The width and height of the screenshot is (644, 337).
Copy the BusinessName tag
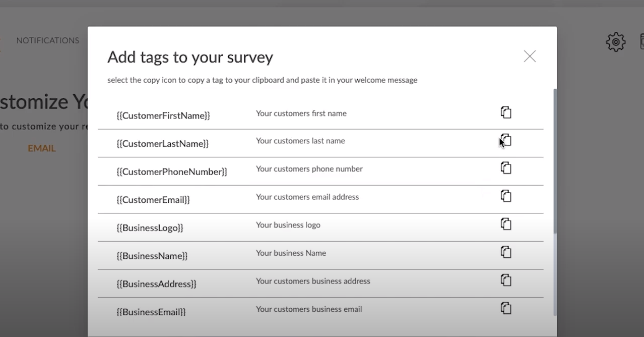click(506, 252)
